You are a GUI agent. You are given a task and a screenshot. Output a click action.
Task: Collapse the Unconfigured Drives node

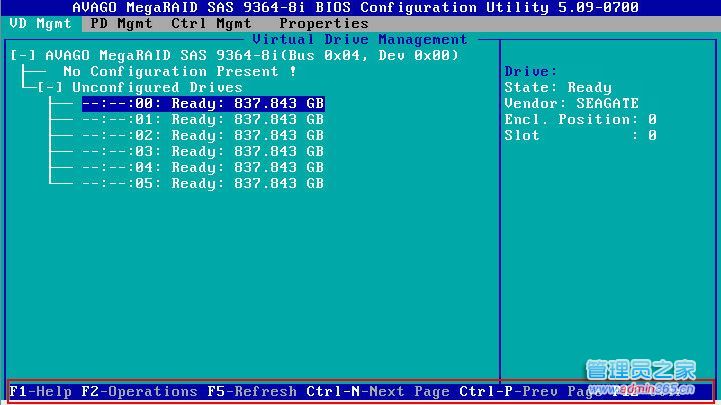tap(50, 87)
